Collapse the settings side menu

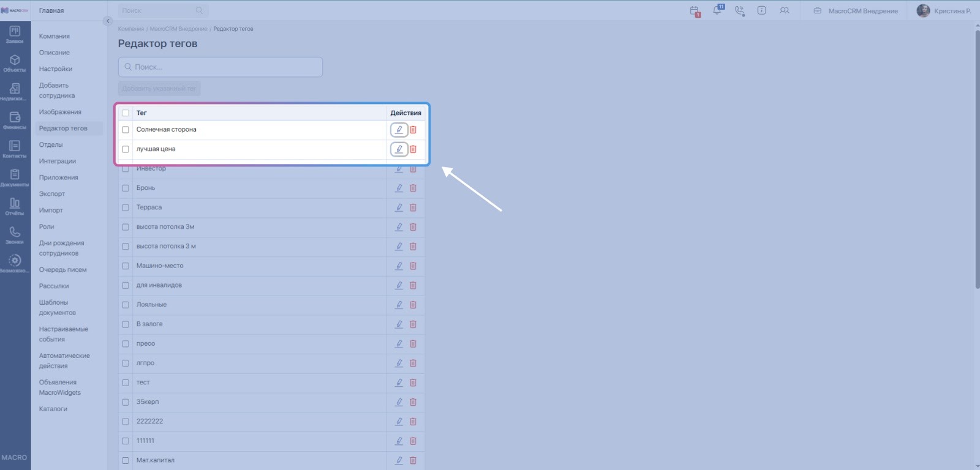[x=108, y=21]
